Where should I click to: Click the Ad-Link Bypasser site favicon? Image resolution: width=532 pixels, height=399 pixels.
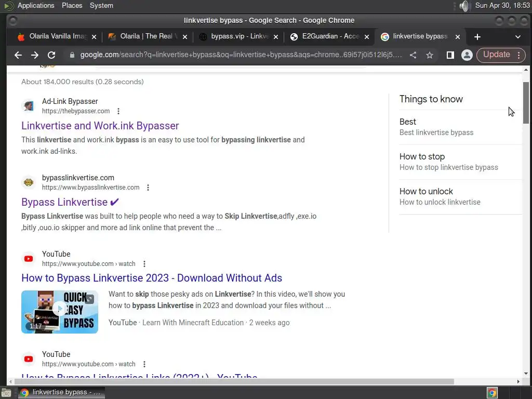(29, 106)
